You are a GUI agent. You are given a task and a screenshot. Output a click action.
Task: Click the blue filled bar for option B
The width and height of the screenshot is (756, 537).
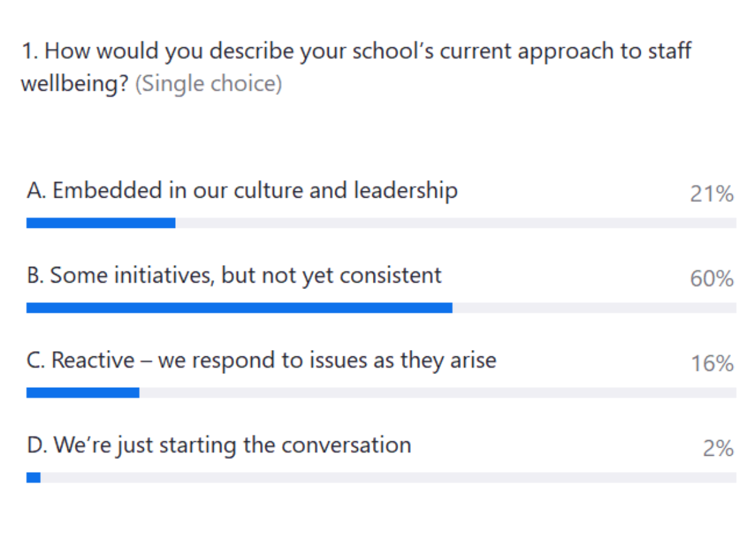(239, 308)
